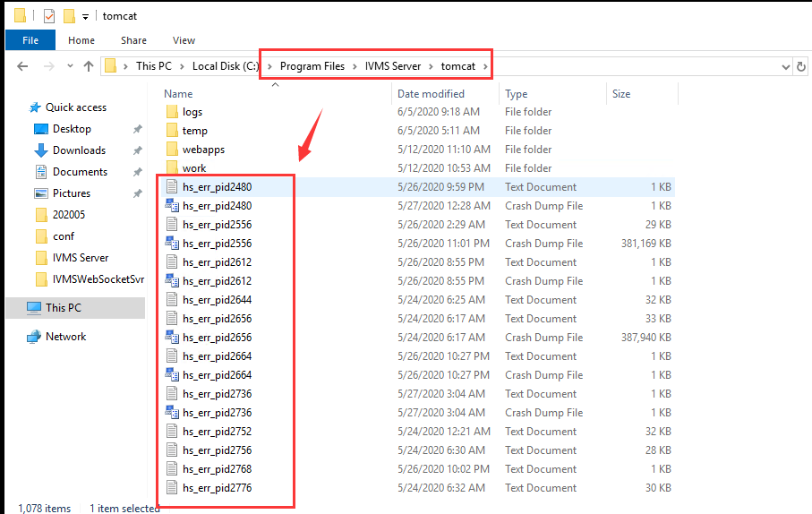Select the temp folder icon
Image resolution: width=812 pixels, height=514 pixels.
[172, 131]
